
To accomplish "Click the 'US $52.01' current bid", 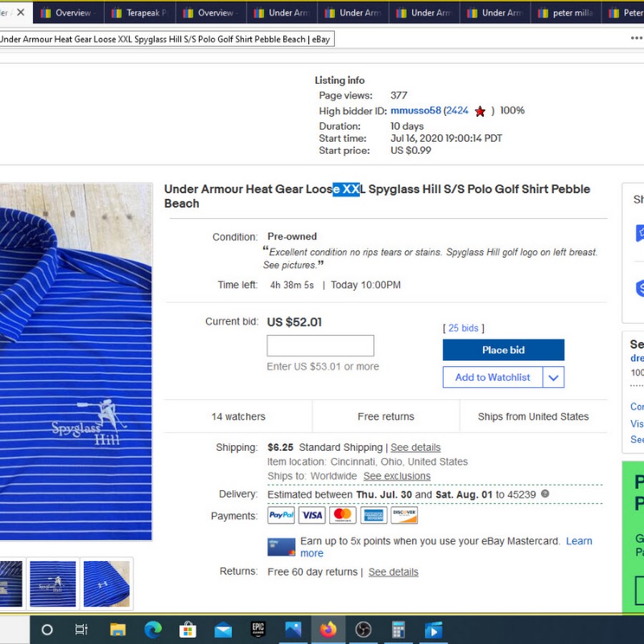I will 295,322.
